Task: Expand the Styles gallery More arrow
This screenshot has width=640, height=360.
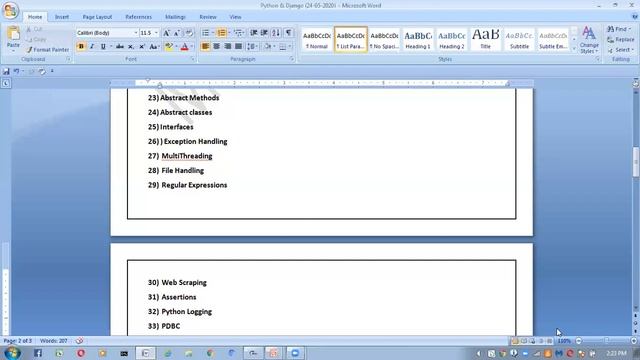Action: tap(574, 49)
